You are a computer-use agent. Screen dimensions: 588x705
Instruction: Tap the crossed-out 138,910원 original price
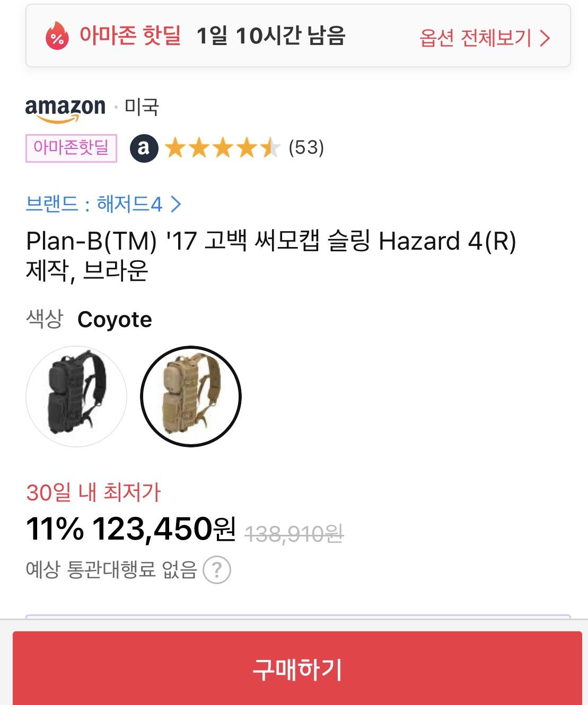(x=294, y=534)
